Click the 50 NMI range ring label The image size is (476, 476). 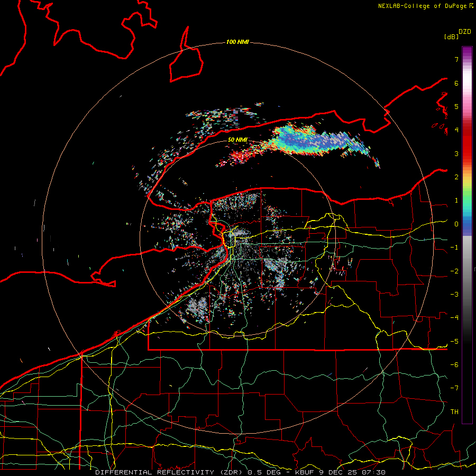[x=237, y=140]
